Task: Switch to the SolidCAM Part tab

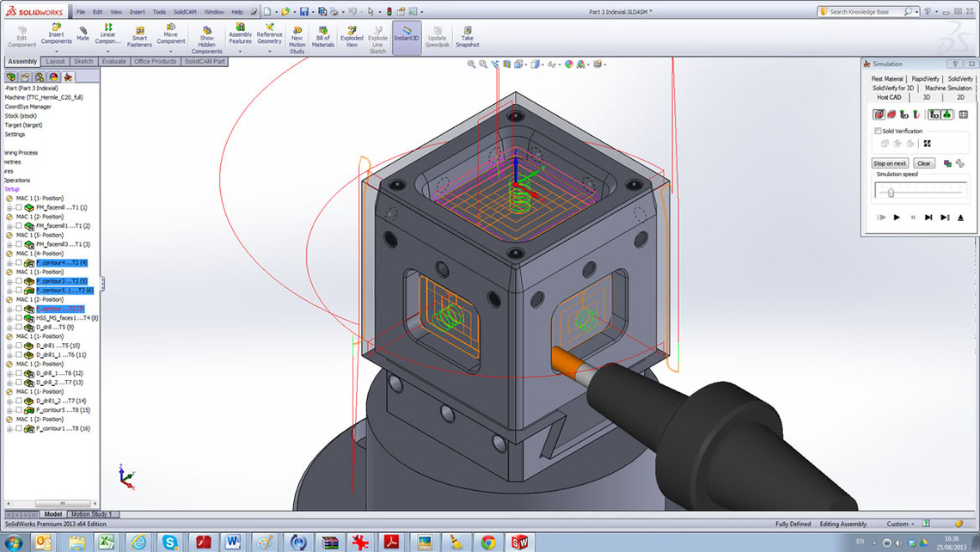Action: coord(205,61)
